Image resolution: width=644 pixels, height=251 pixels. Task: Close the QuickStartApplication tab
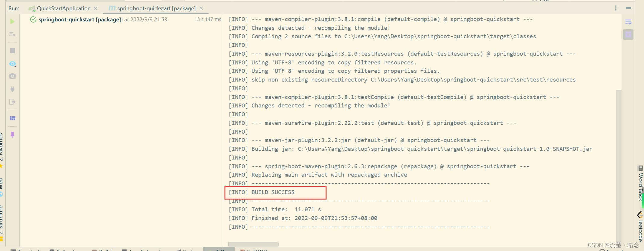96,8
